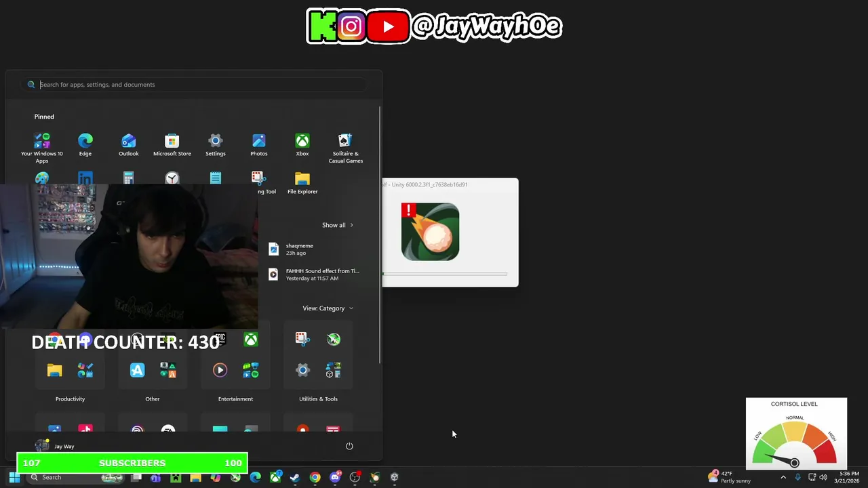Open Microsoft Teams from the taskbar
The image size is (868, 488).
pyautogui.click(x=155, y=477)
